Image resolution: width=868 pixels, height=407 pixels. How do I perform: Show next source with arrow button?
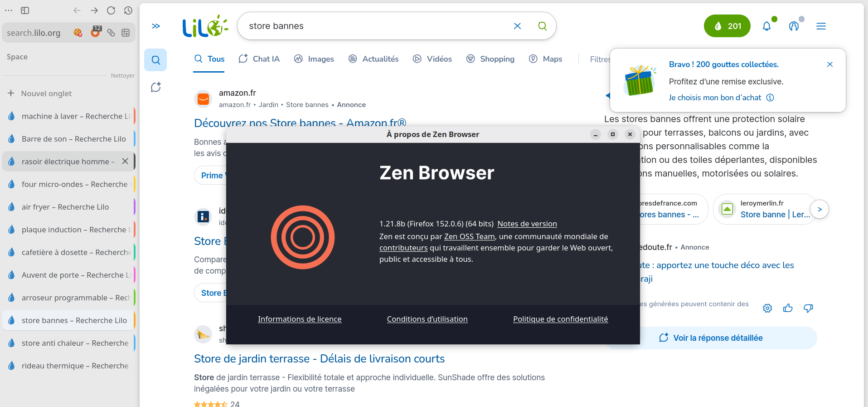coord(820,209)
